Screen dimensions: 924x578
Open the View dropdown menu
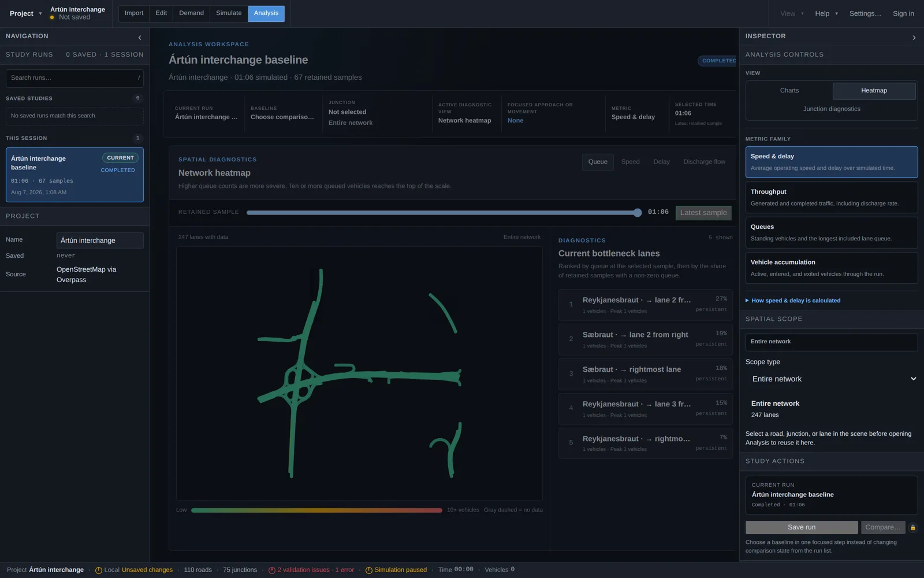[792, 13]
